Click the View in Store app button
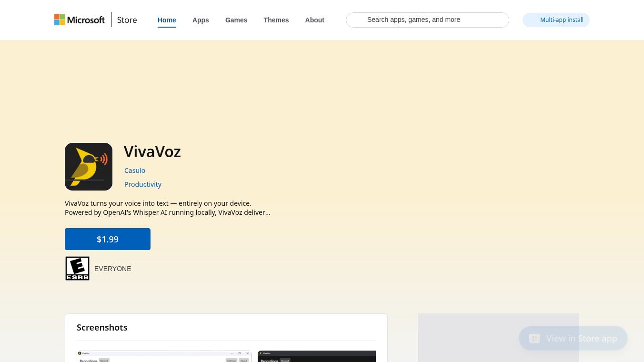The image size is (644, 362). [573, 338]
